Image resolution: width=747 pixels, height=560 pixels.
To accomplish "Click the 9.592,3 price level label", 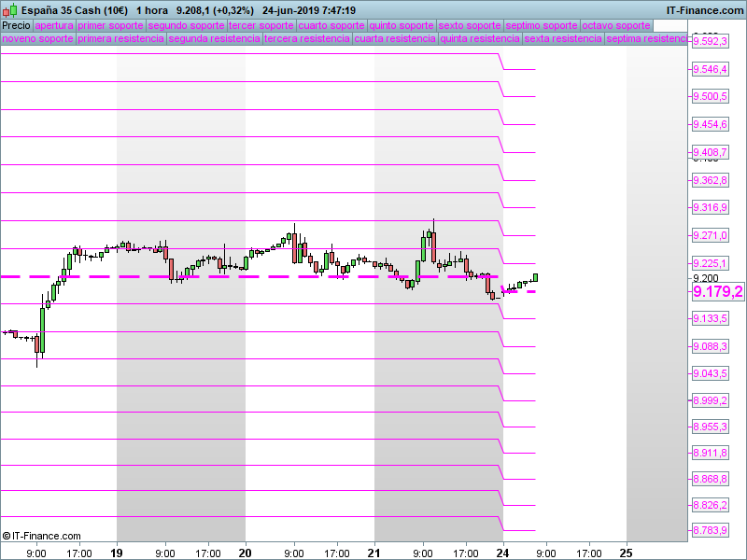I will pyautogui.click(x=710, y=41).
